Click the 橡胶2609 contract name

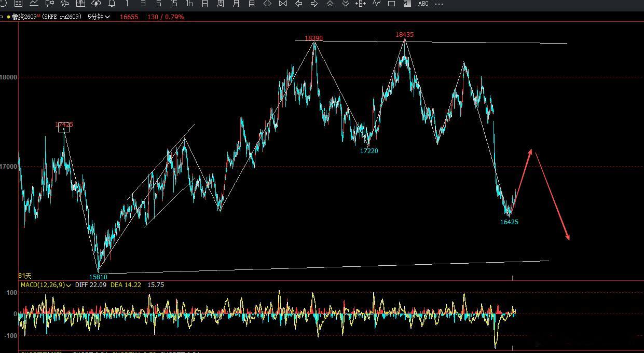point(24,17)
